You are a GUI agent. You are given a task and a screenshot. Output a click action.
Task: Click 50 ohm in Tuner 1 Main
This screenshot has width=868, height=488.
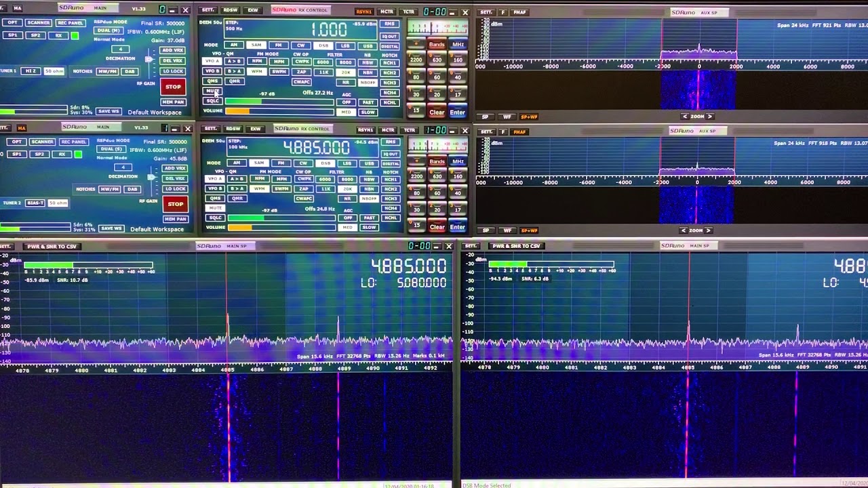click(54, 71)
